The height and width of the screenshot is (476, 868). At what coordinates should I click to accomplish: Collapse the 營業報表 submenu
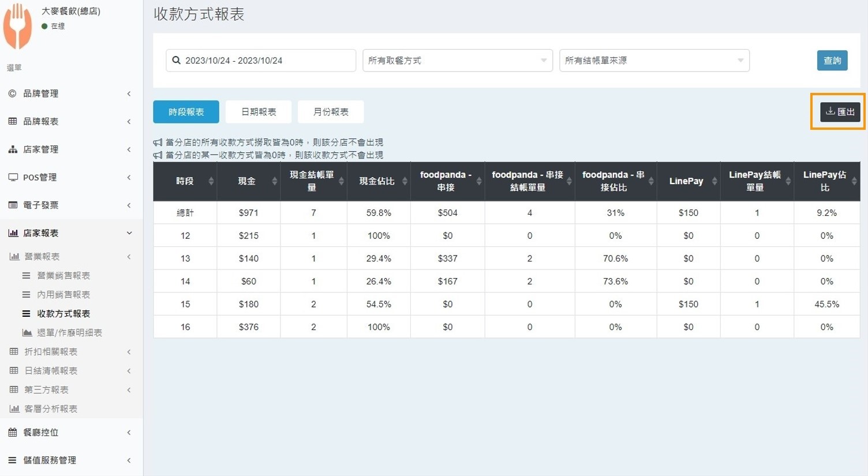point(129,257)
